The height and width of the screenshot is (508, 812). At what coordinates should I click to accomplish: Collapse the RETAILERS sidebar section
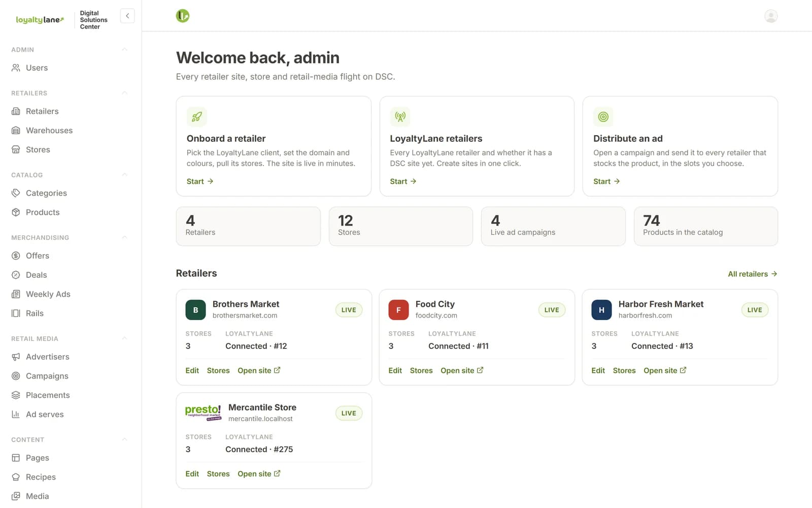coord(124,93)
